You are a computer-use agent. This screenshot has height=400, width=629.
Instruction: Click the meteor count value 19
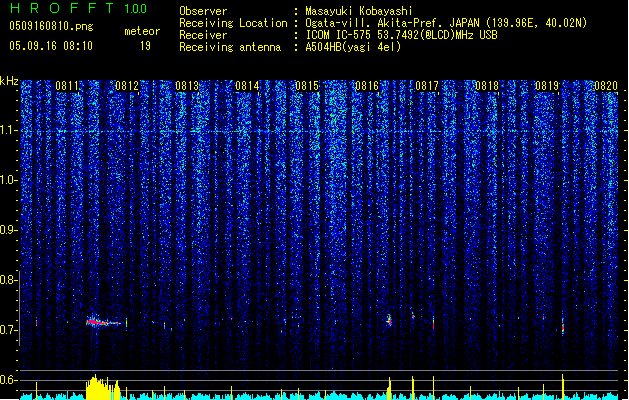[145, 46]
